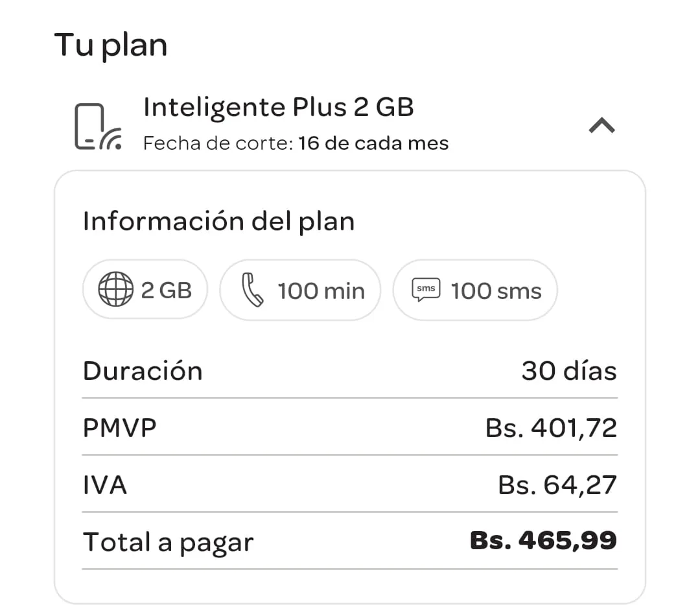Screen dimensions: 700x605
Task: Select the 2 GB text label
Action: [x=167, y=290]
